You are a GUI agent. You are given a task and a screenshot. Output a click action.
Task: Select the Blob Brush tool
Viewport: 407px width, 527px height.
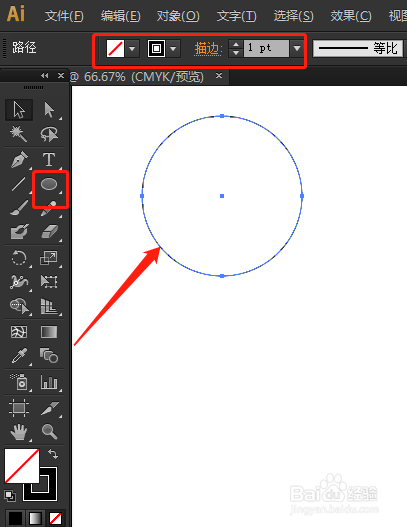[x=19, y=232]
